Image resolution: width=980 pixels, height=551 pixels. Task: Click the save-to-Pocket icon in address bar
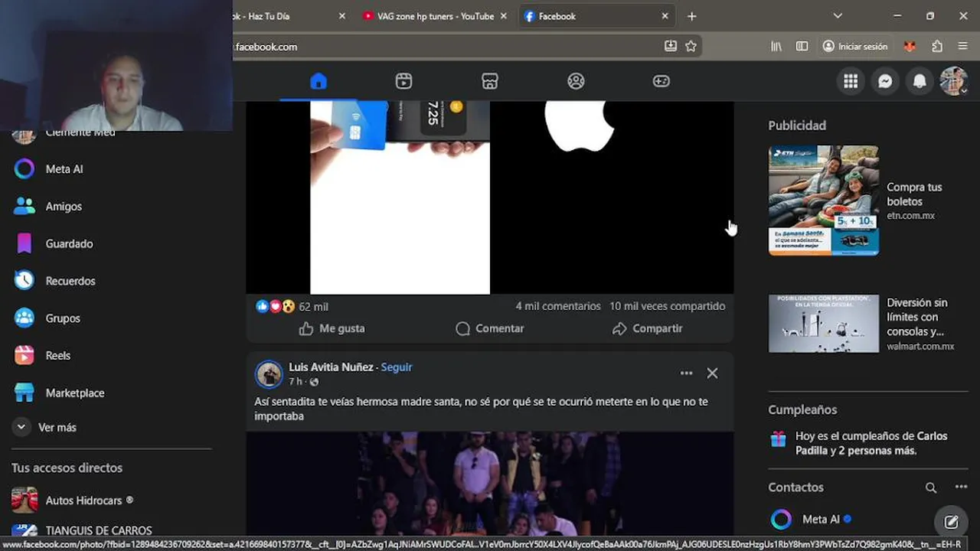point(671,47)
